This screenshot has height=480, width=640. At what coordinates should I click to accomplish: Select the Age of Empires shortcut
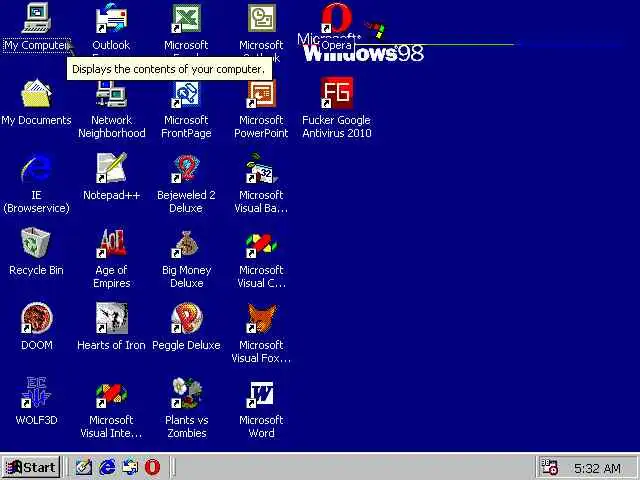[x=111, y=243]
